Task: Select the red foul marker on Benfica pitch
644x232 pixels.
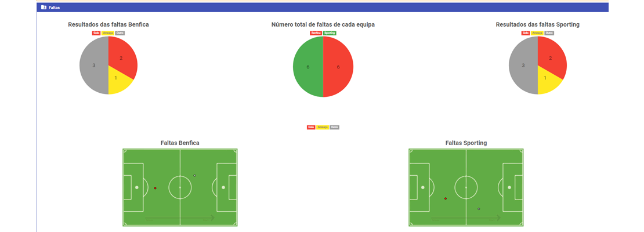Action: point(155,188)
